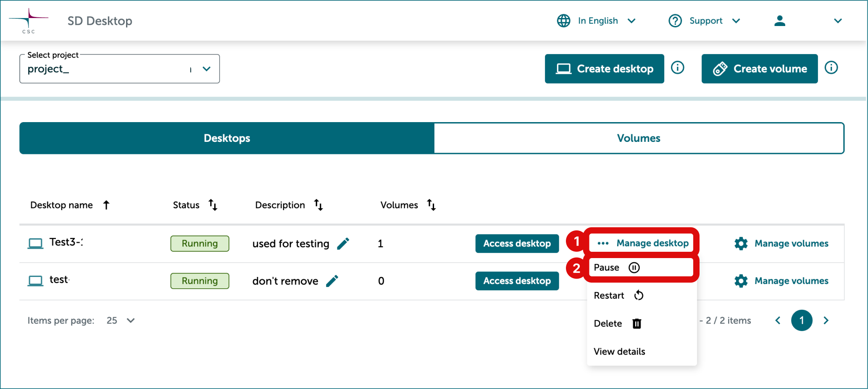Click the Desktop name column header
The height and width of the screenshot is (389, 868).
point(61,205)
